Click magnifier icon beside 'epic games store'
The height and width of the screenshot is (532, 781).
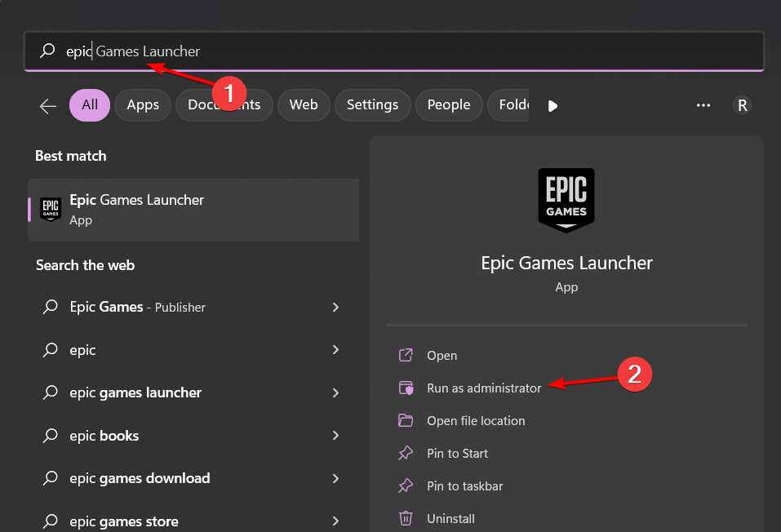coord(51,521)
